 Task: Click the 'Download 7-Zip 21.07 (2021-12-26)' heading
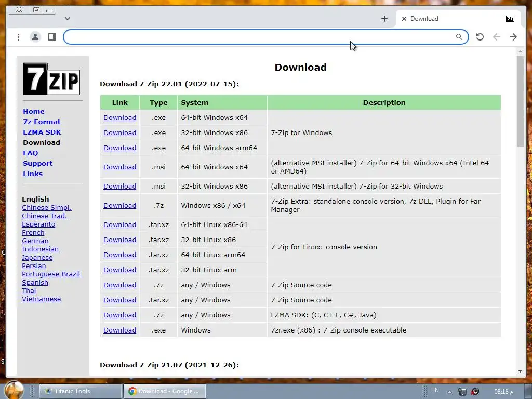coord(169,365)
